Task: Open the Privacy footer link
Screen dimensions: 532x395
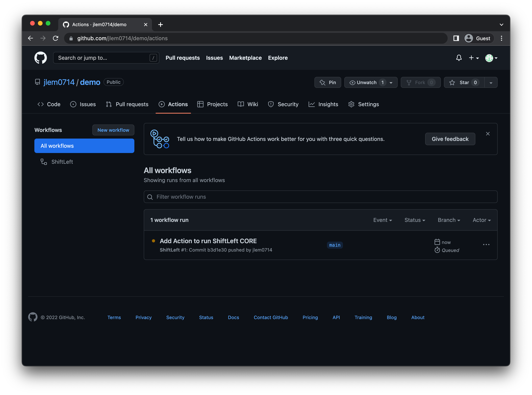Action: (x=144, y=317)
